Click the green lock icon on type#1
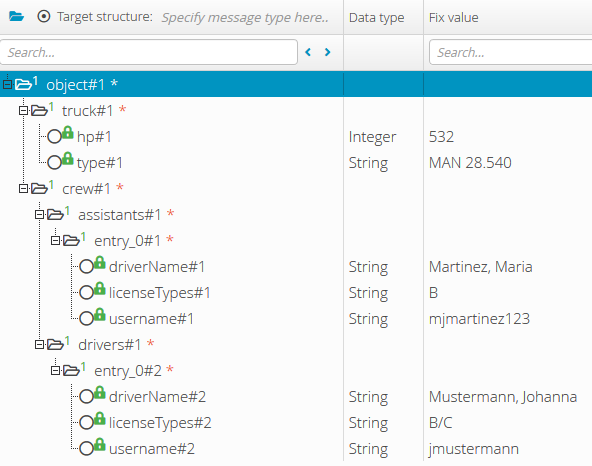Screen dimensions: 592x466 (x=68, y=159)
